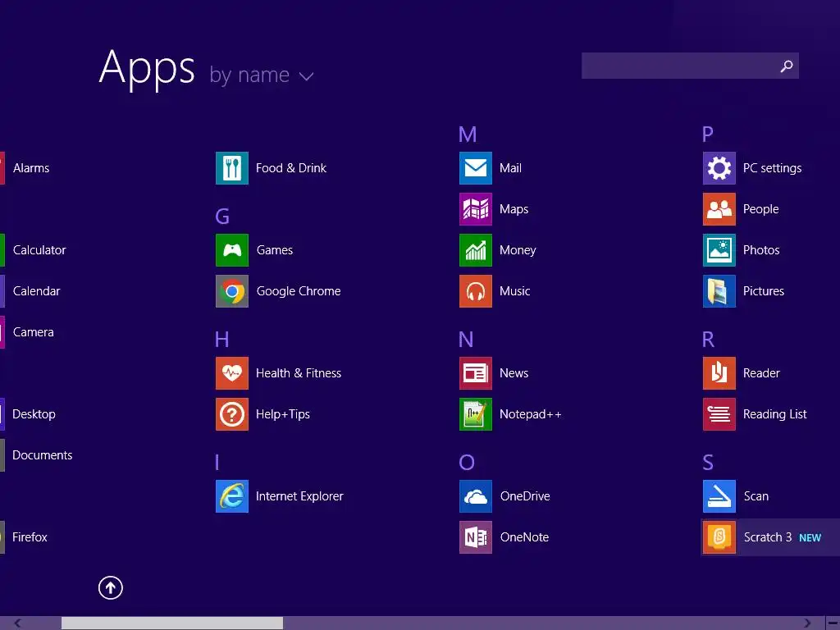Viewport: 840px width, 630px height.
Task: Open the Mail envelope icon
Action: pos(476,167)
